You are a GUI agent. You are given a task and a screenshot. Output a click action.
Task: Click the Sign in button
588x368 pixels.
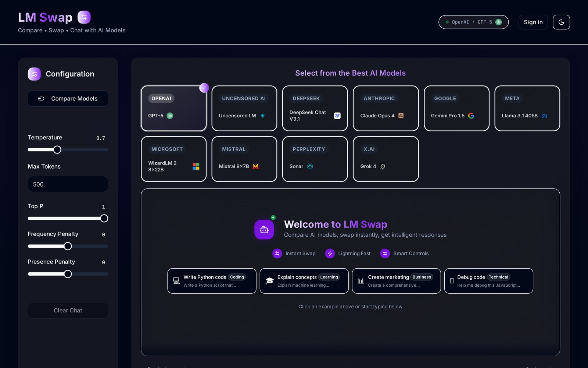(x=533, y=22)
